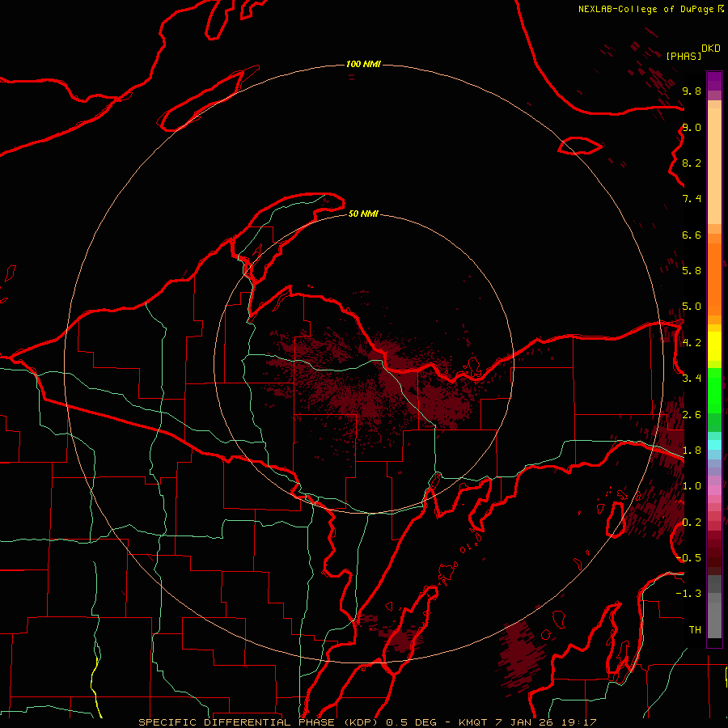Click the 2.6 legend value

[692, 415]
